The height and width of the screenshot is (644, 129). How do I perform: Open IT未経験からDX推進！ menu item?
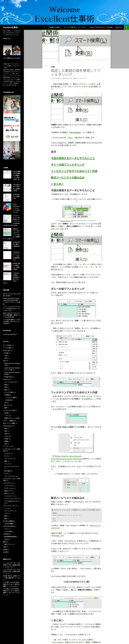tap(55, 27)
